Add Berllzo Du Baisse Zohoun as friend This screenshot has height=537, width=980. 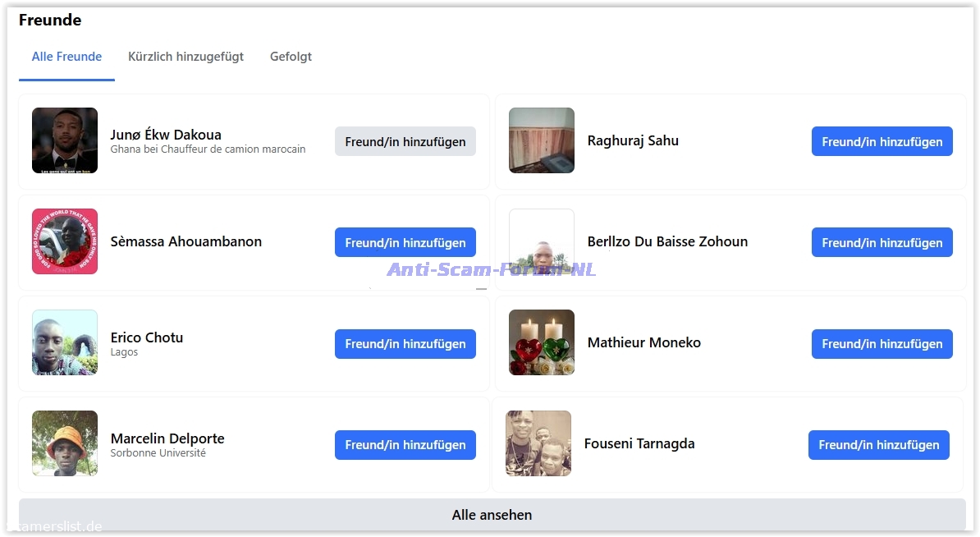pos(882,242)
